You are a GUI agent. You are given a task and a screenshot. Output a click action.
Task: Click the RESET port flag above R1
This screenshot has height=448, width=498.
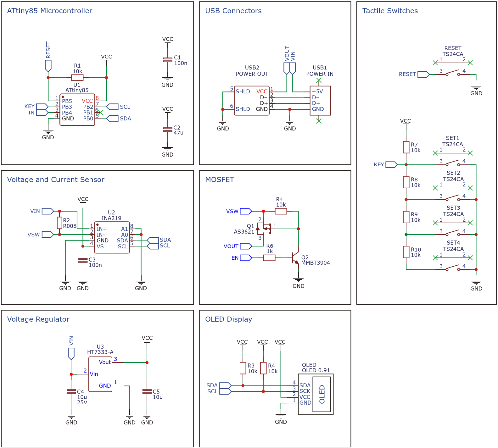point(48,65)
